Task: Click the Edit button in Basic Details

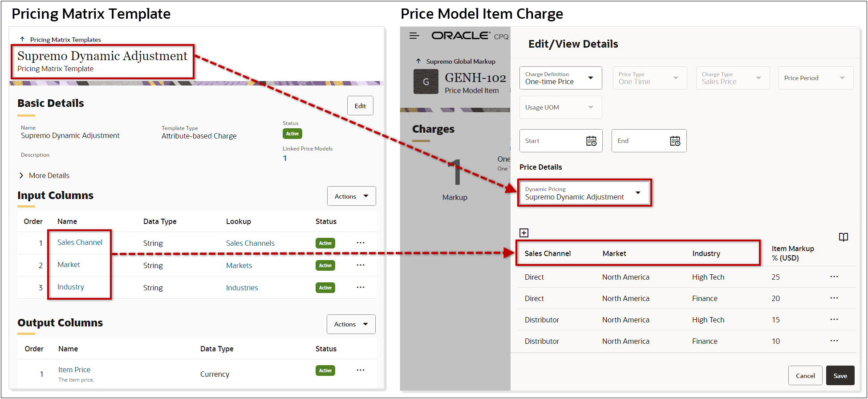Action: coord(360,106)
